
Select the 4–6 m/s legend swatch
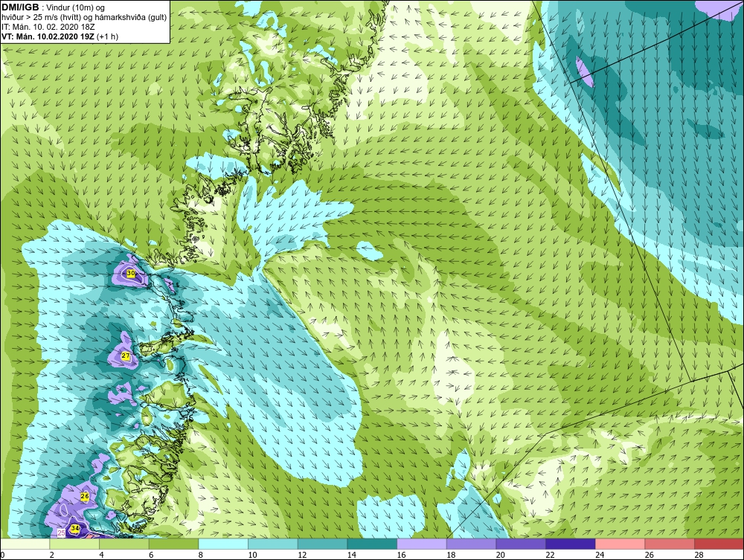pyautogui.click(x=124, y=544)
